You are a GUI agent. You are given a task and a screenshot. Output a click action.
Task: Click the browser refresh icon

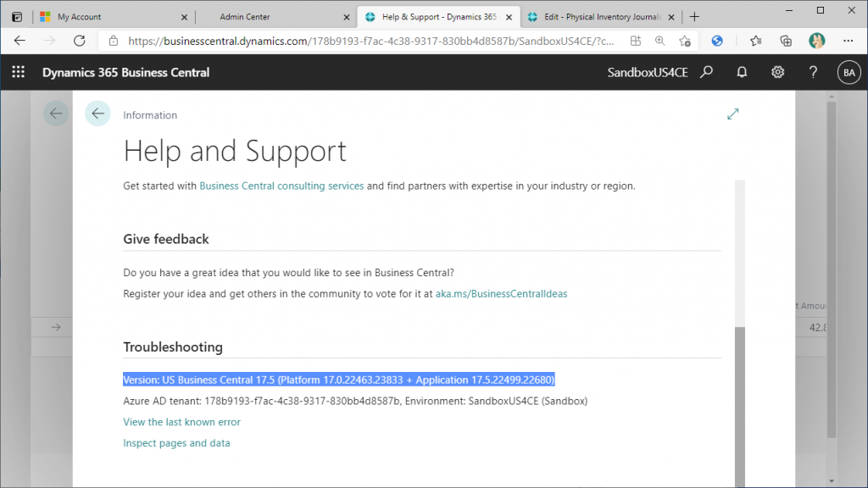coord(80,41)
